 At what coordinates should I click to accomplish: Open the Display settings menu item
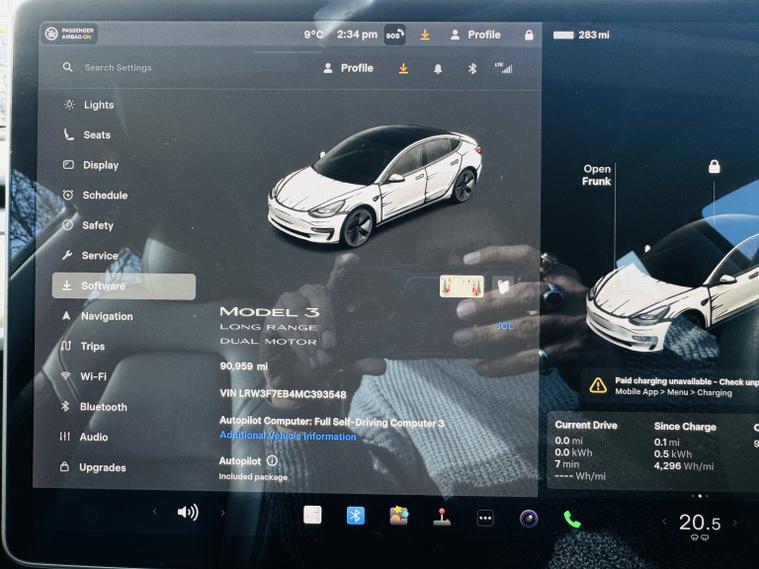click(100, 165)
